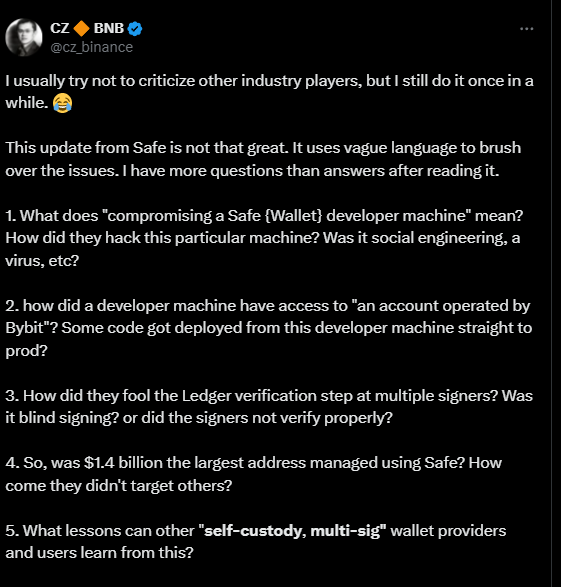Click the word "prod?" ending question 2
Image resolution: width=561 pixels, height=587 pixels.
click(x=26, y=351)
